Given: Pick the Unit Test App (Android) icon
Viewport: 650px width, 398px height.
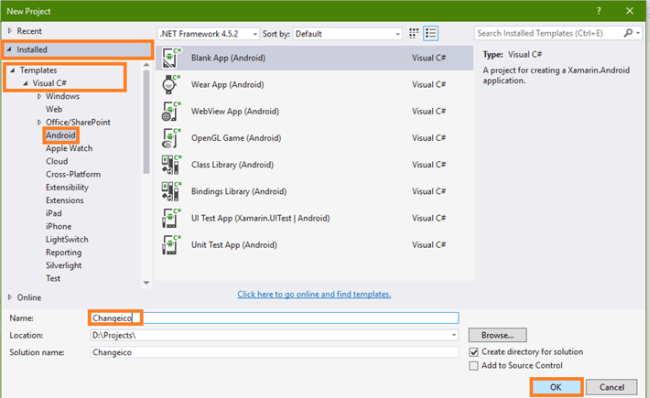Looking at the screenshot, I should 171,245.
